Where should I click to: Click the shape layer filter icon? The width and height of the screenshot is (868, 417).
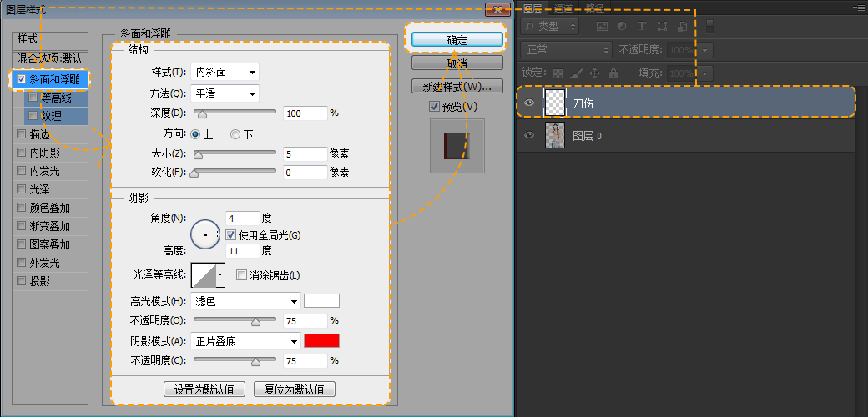662,27
